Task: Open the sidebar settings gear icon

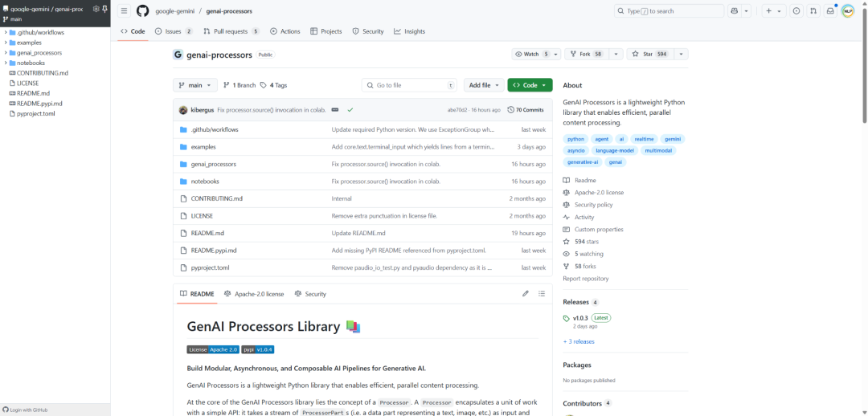Action: point(96,9)
